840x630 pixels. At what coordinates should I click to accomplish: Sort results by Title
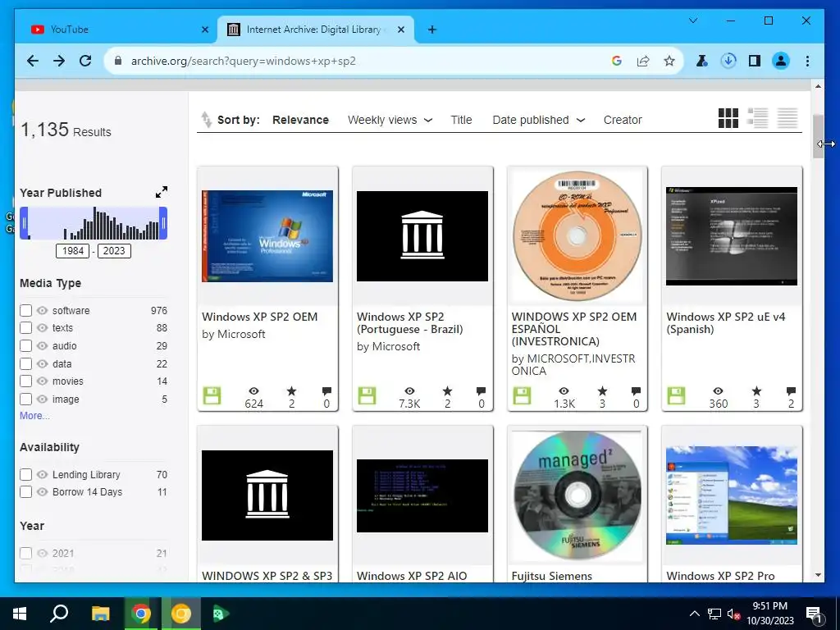click(x=461, y=120)
